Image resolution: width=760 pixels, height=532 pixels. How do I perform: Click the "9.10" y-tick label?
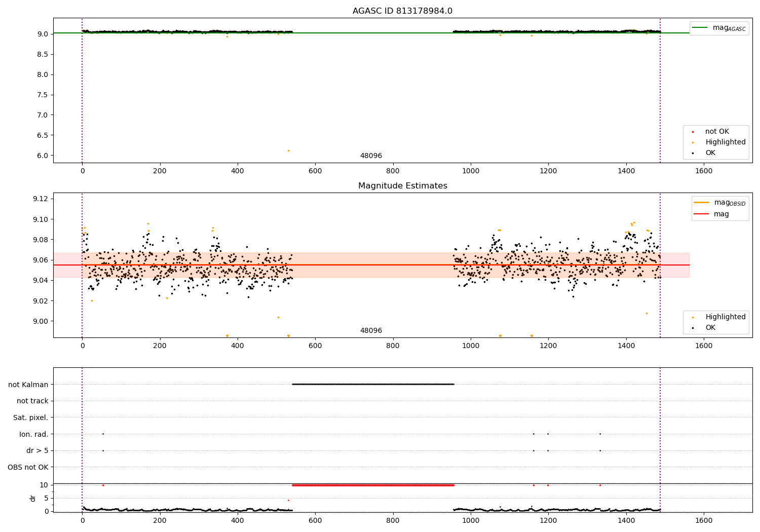click(40, 219)
